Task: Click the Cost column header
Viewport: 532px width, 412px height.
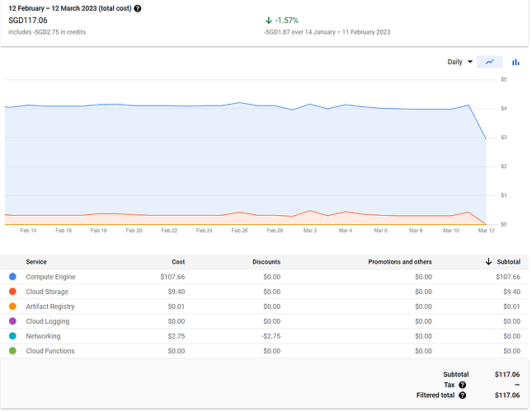Action: click(x=178, y=262)
